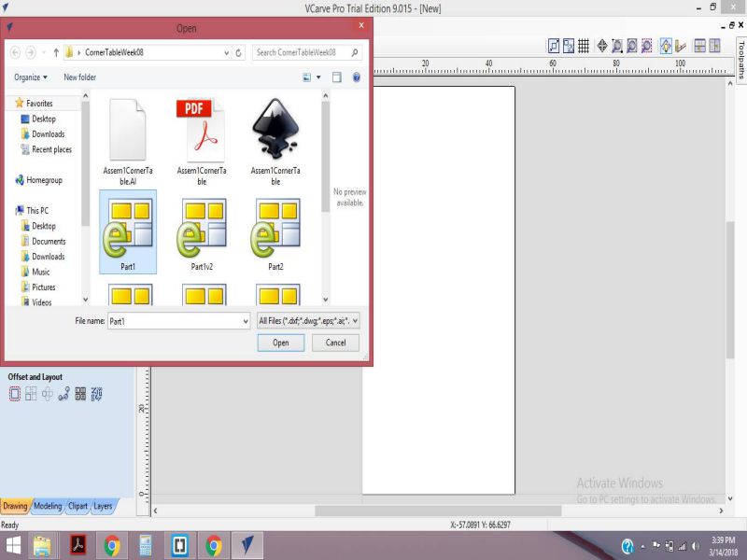Switch to the Modeling tab

[48, 506]
